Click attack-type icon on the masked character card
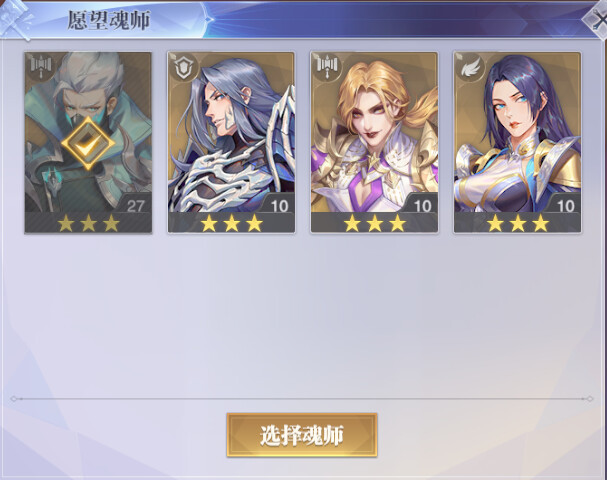The width and height of the screenshot is (607, 480). coord(41,65)
